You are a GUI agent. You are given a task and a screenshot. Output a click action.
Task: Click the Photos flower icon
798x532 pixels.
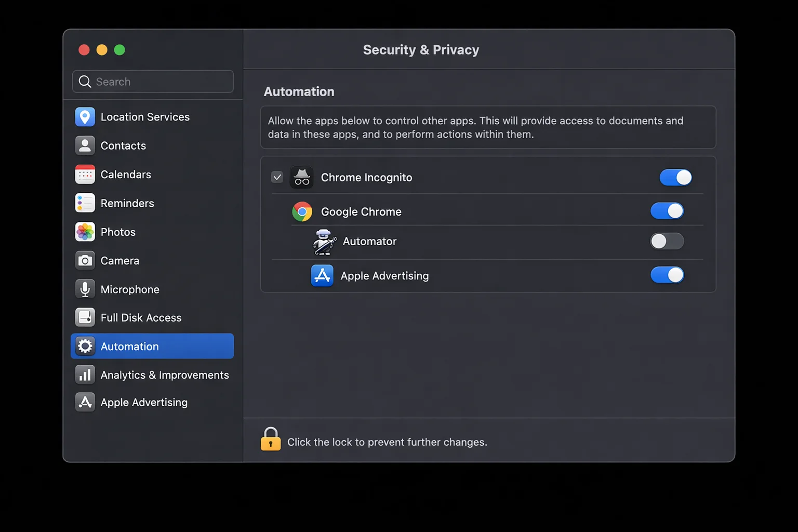pyautogui.click(x=85, y=232)
